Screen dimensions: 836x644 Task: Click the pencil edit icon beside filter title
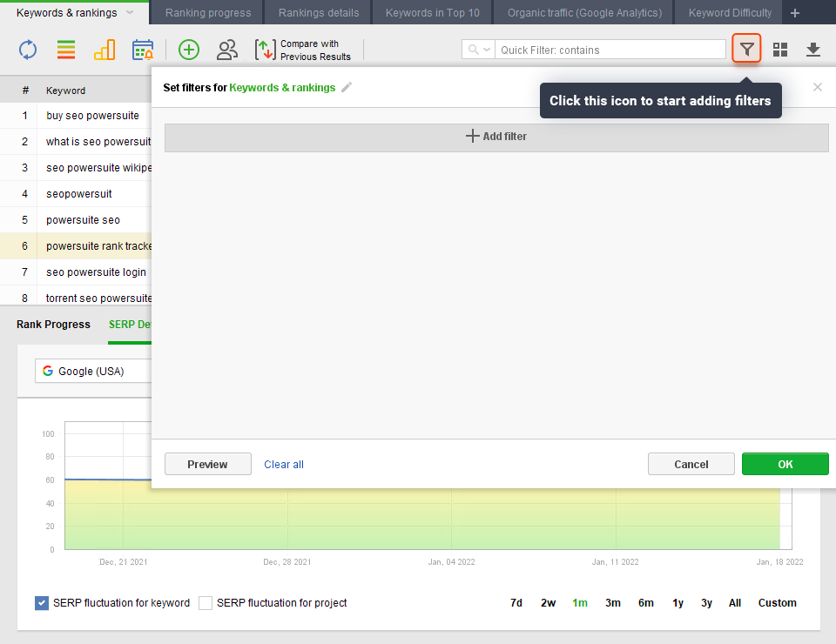[347, 87]
